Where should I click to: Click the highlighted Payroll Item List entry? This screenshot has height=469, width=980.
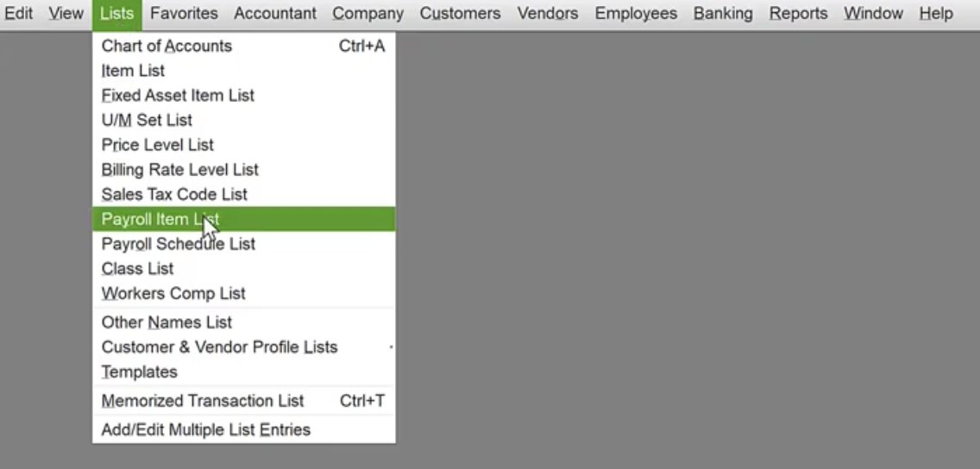coord(160,219)
